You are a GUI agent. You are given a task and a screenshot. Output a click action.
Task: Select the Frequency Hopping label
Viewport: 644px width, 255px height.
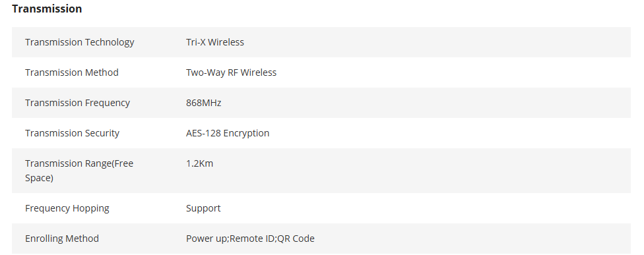click(x=67, y=208)
